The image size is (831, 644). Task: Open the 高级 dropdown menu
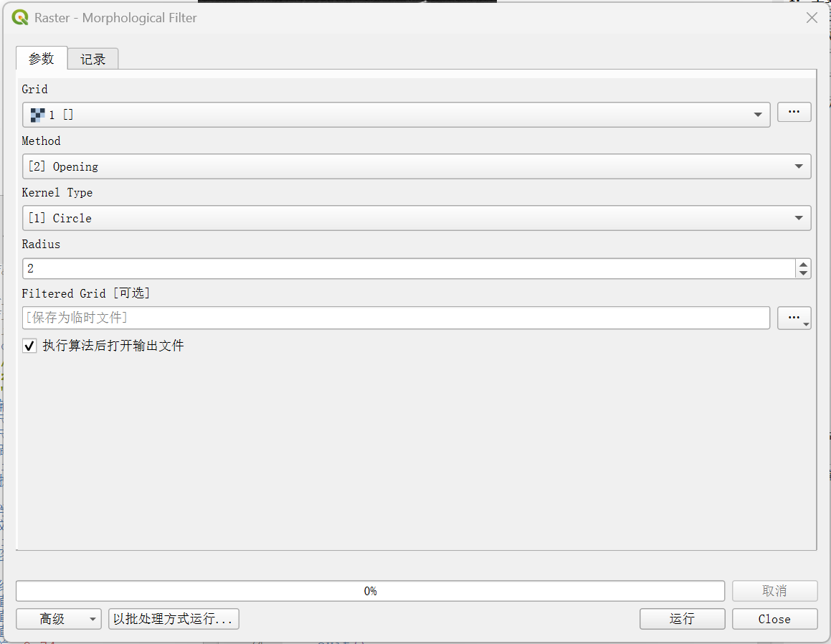click(59, 619)
